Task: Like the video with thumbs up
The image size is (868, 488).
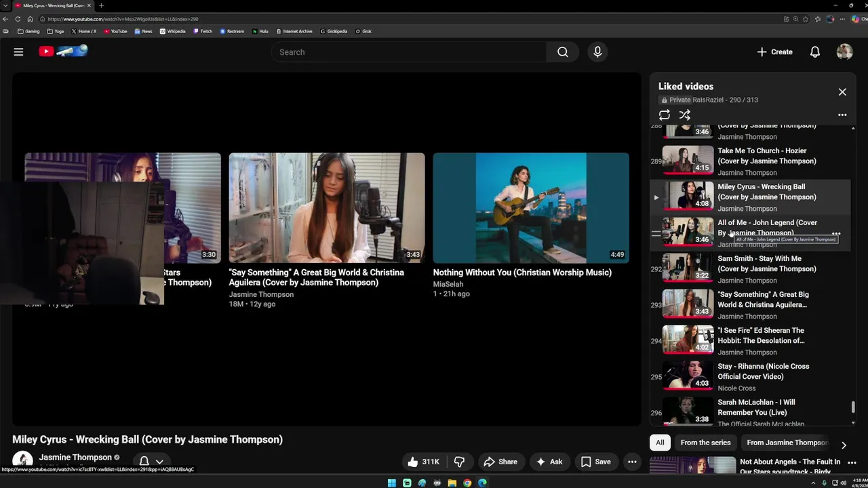Action: pyautogui.click(x=424, y=462)
